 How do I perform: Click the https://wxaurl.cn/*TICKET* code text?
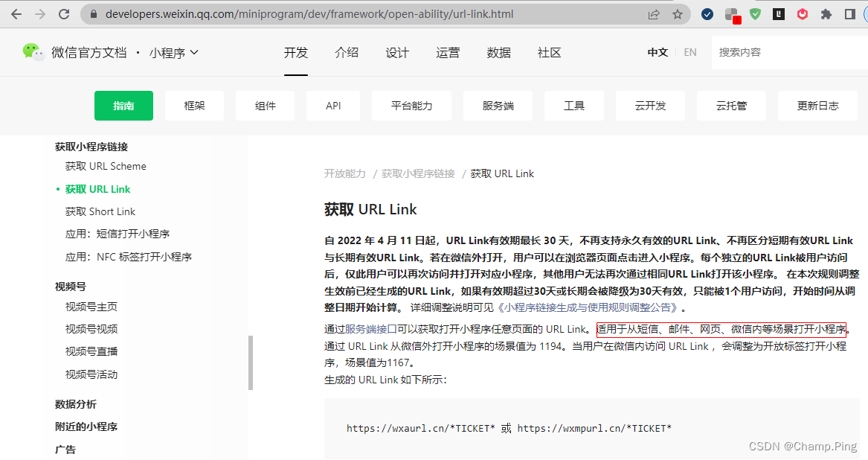pyautogui.click(x=421, y=429)
